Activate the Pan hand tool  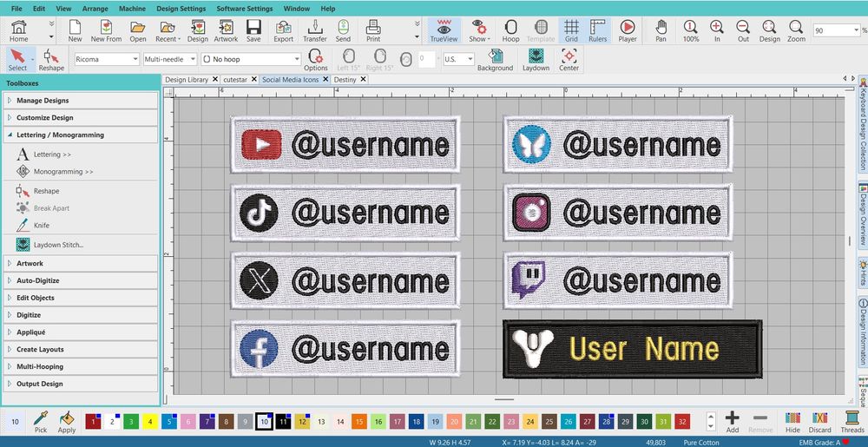[661, 31]
